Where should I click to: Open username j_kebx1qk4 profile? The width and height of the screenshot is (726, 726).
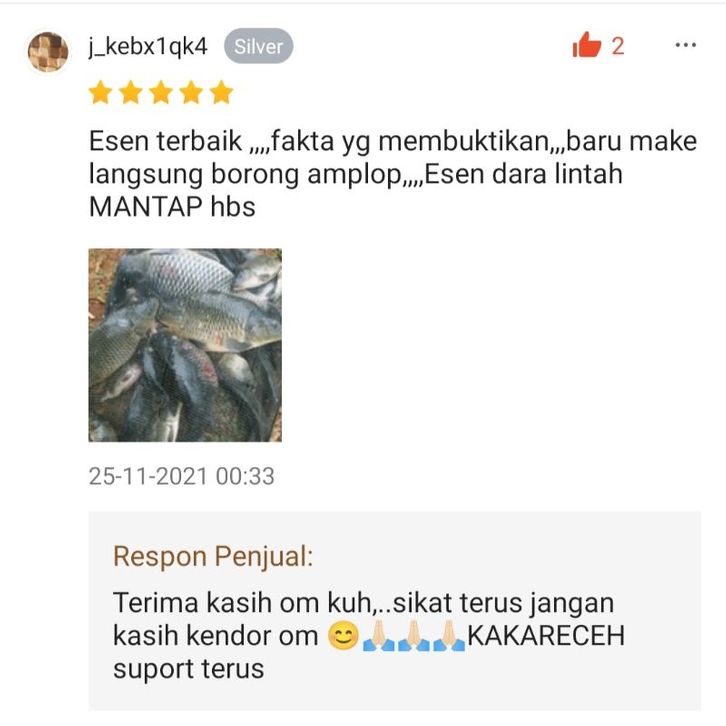click(148, 46)
